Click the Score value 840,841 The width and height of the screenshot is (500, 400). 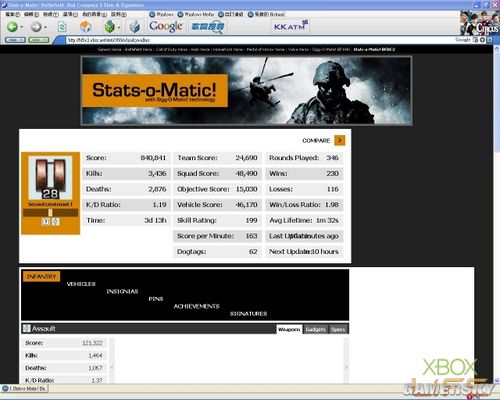(x=153, y=158)
